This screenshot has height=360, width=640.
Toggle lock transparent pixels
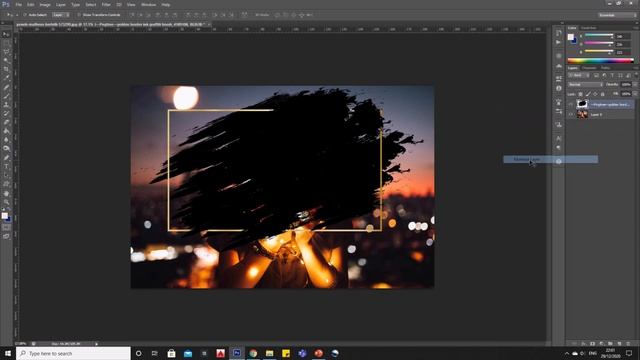(580, 94)
